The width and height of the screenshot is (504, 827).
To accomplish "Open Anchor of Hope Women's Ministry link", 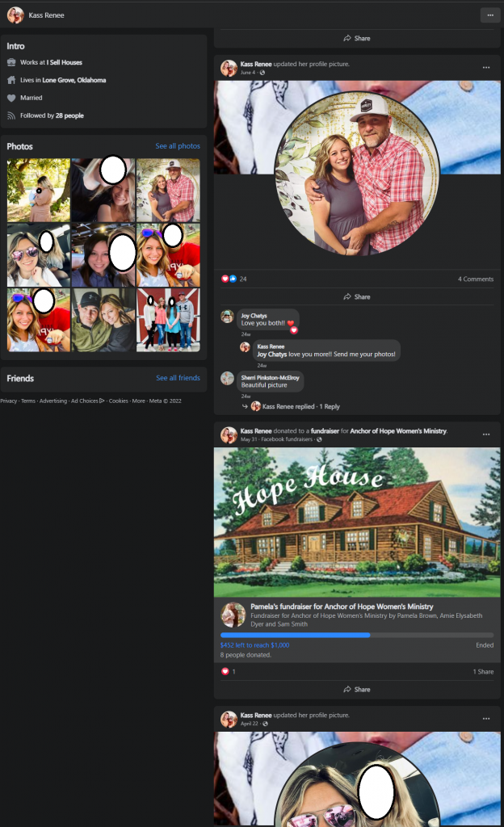I will (398, 431).
